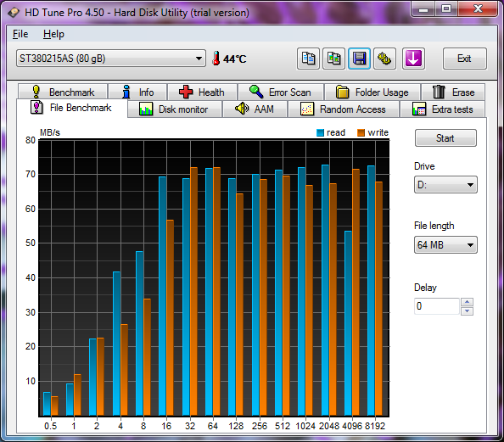Start the file benchmark

click(x=445, y=138)
